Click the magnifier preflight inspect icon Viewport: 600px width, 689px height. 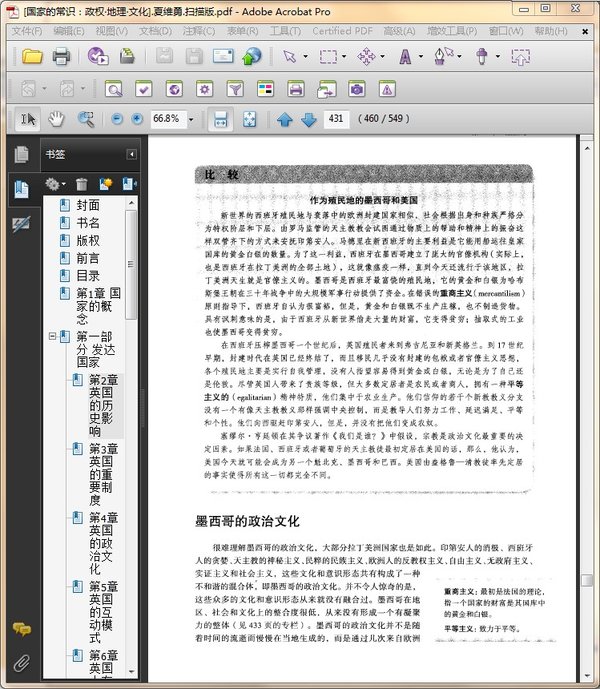114,89
